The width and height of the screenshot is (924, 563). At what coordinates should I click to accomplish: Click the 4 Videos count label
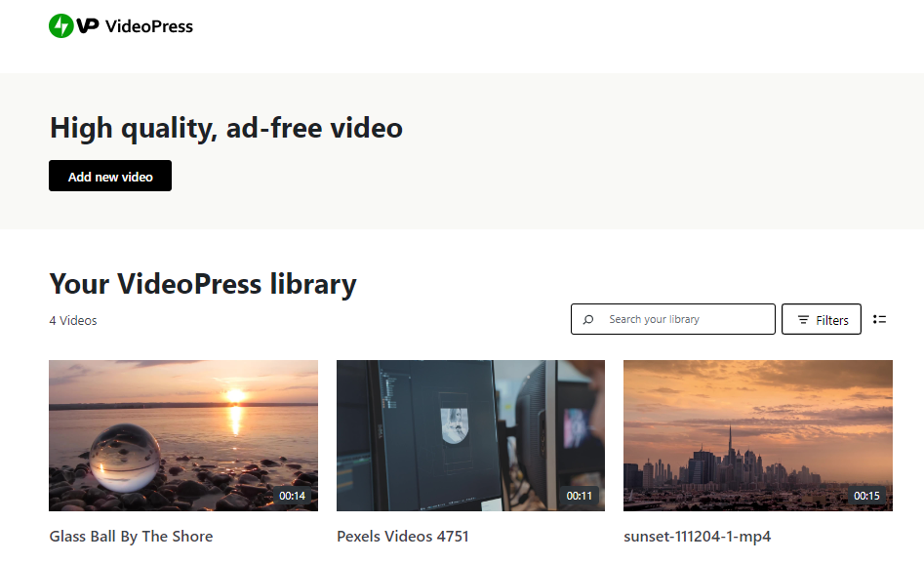coord(73,321)
